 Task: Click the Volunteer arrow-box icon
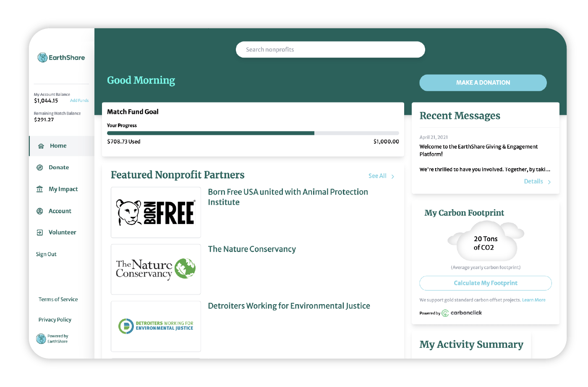(40, 232)
